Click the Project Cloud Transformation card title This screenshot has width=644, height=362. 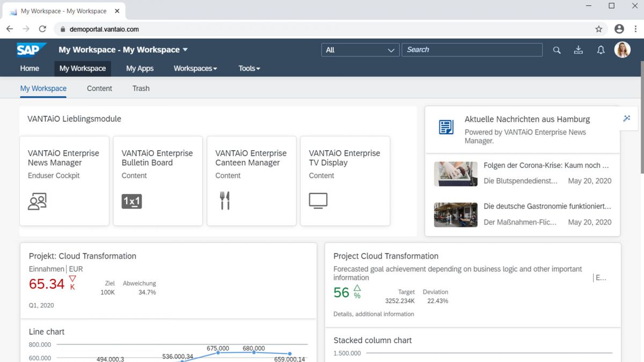coord(386,256)
